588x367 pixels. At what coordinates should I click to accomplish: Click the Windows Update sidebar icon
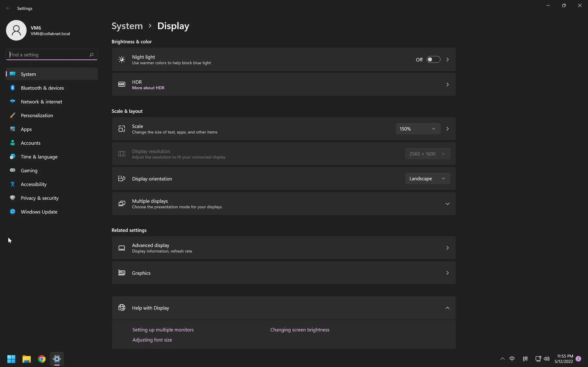(x=13, y=212)
